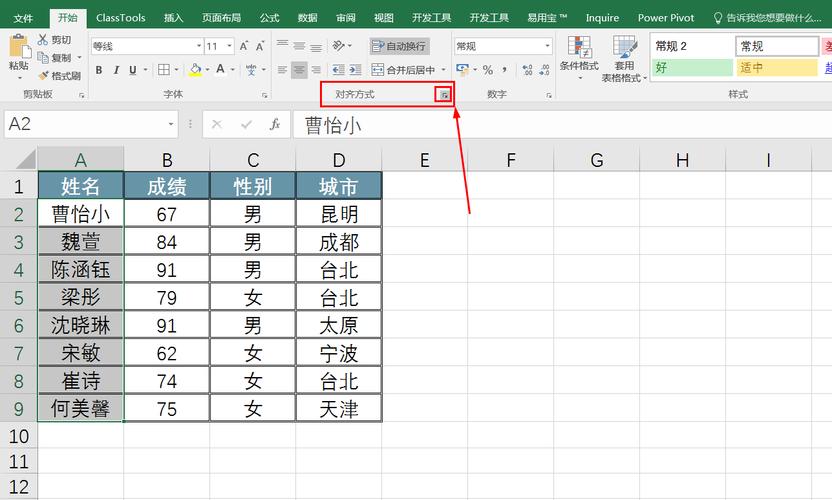Select cell D3 containing 成都
This screenshot has width=832, height=500.
[x=339, y=242]
